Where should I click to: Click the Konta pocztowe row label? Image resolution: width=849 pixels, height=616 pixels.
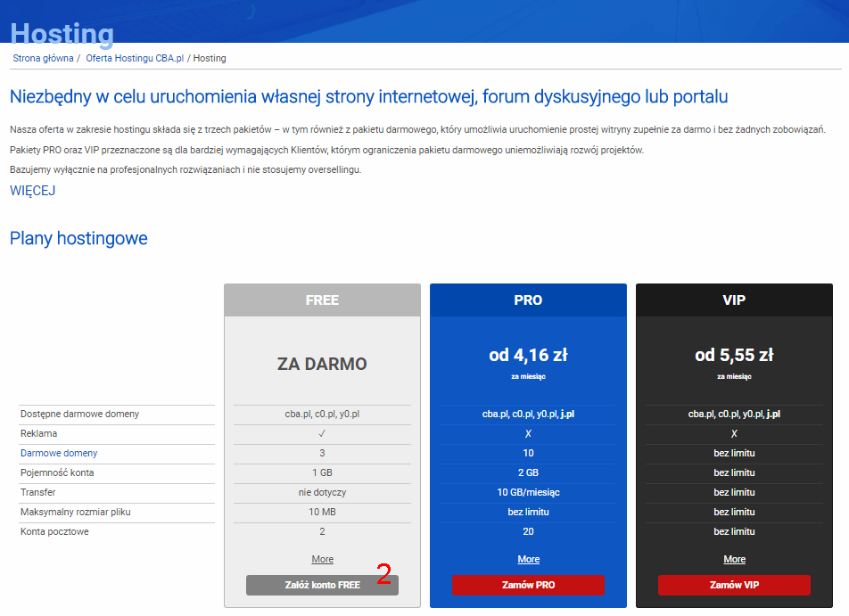point(54,531)
